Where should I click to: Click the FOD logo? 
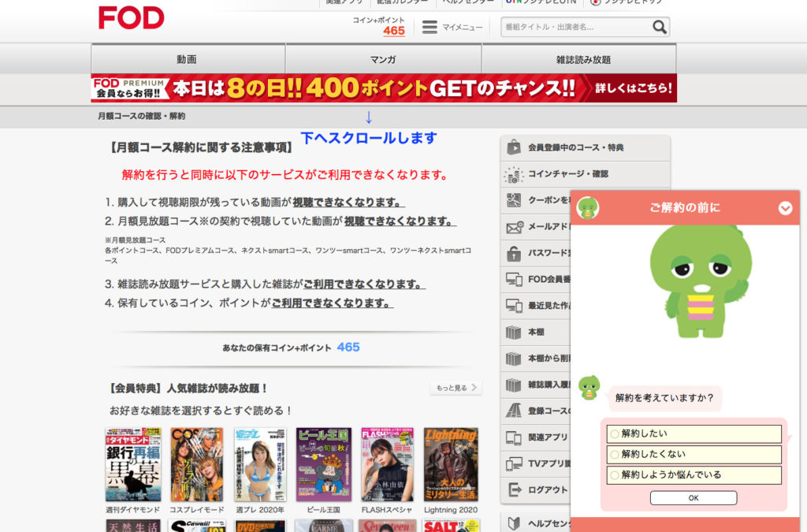(x=132, y=18)
